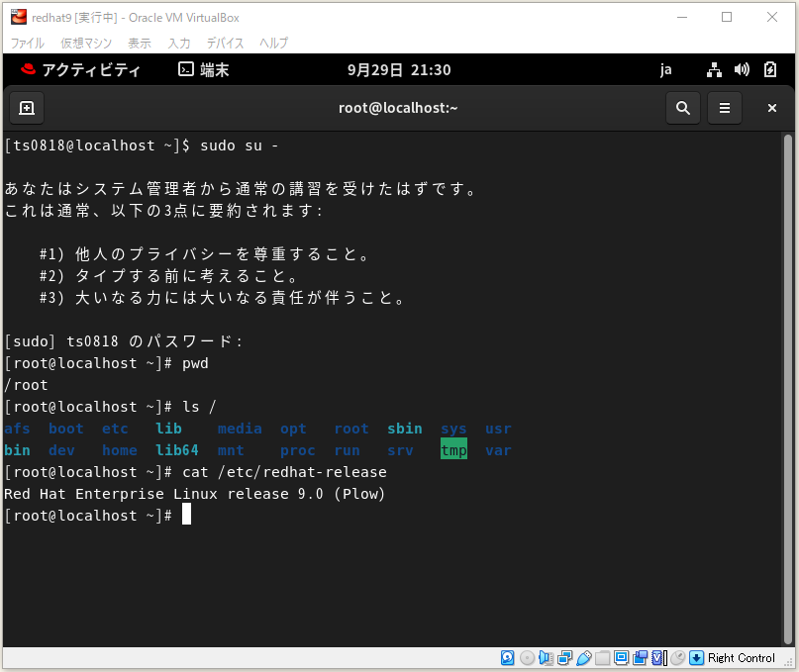Click the terminal vertical scrollbar
The image size is (799, 672).
click(788, 390)
